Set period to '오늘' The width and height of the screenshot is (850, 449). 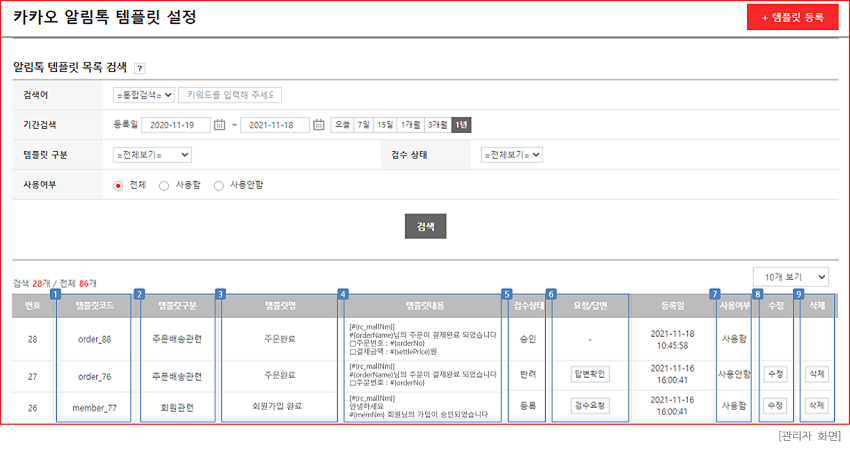click(342, 125)
